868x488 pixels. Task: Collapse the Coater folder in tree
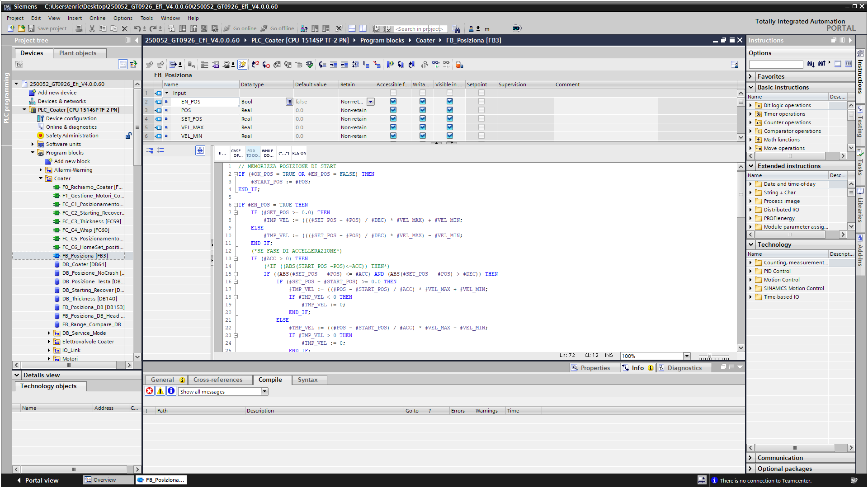tap(41, 178)
